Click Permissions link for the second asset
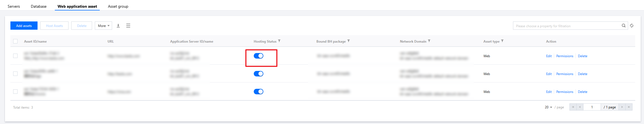644x124 pixels. pyautogui.click(x=565, y=74)
